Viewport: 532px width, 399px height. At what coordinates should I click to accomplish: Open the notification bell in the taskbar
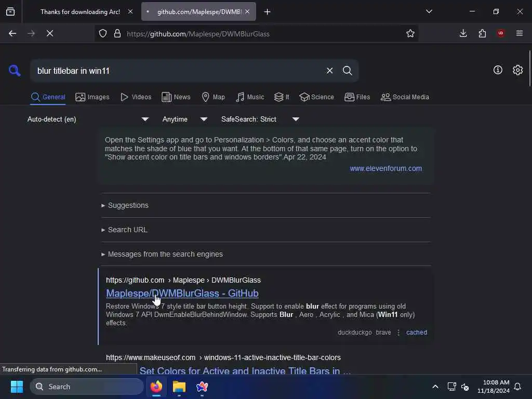(x=517, y=387)
